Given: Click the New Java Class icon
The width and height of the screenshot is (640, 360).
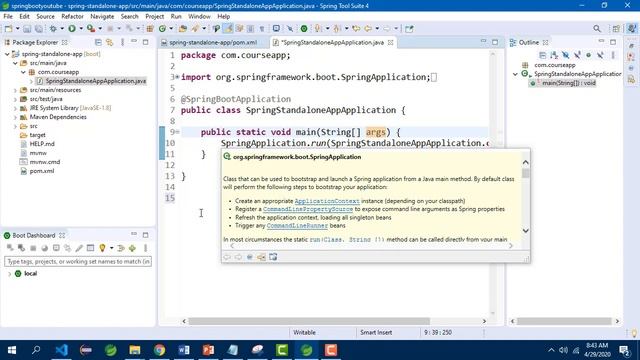Looking at the screenshot, I should (x=162, y=29).
